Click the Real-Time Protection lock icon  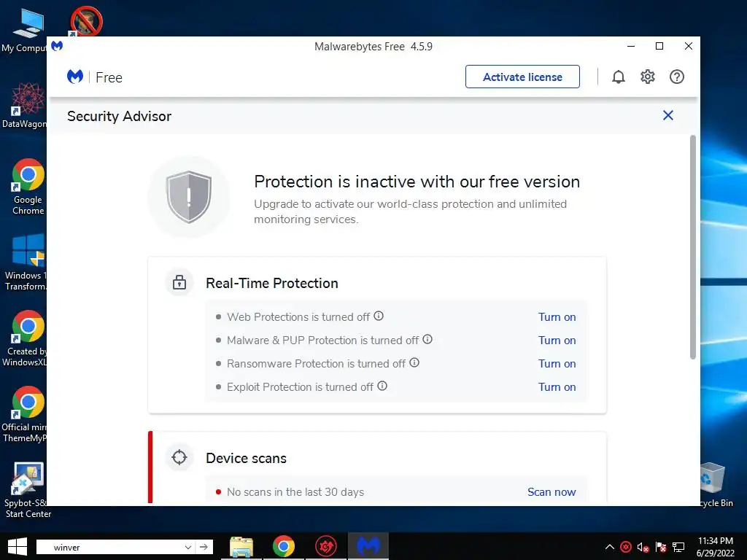179,282
